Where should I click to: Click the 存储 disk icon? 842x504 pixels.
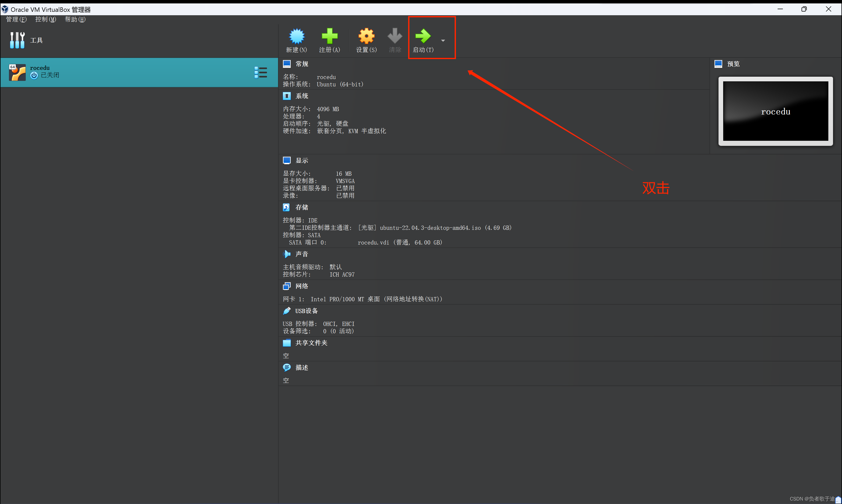(286, 207)
